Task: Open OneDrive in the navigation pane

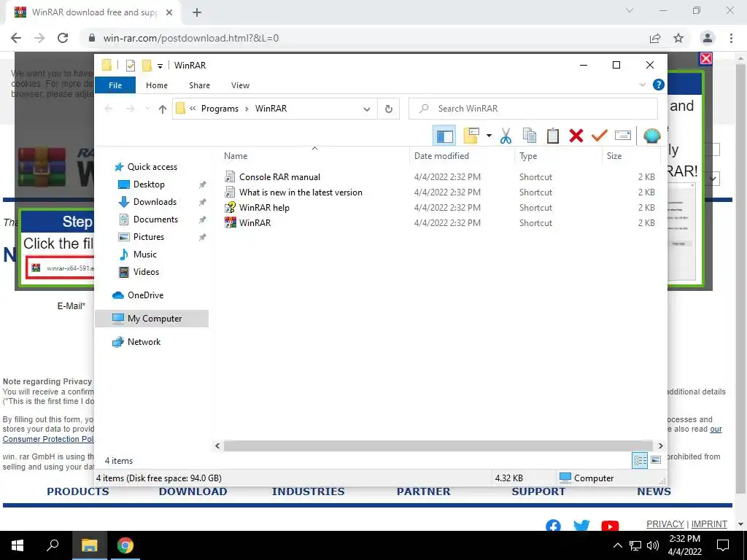Action: 145,295
